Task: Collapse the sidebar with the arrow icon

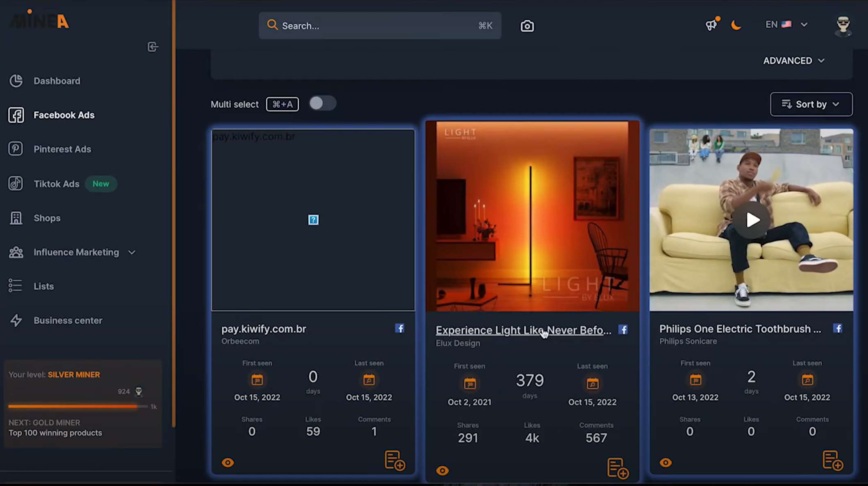Action: (x=153, y=47)
